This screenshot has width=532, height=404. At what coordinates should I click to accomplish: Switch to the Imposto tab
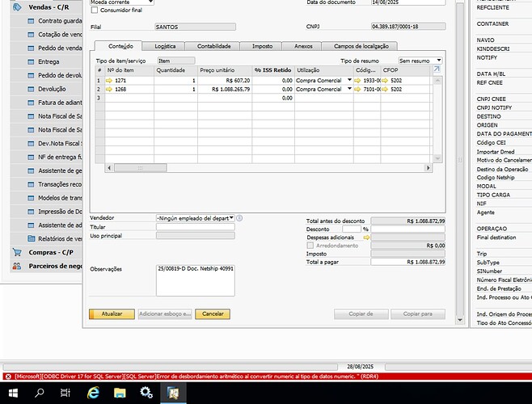coord(262,47)
